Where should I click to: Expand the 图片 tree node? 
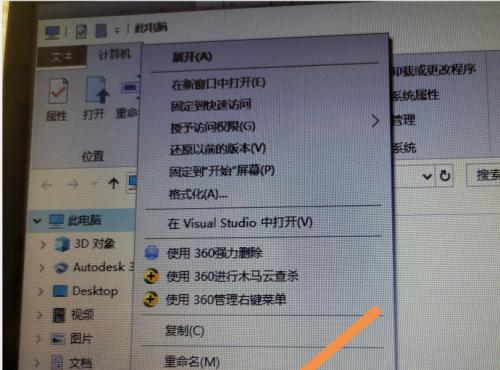(39, 339)
